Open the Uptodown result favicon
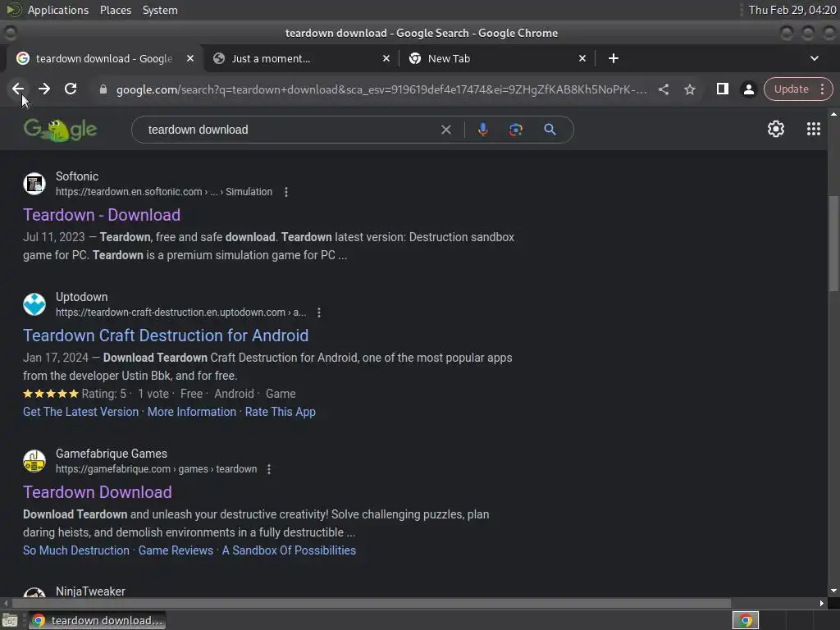The width and height of the screenshot is (840, 630). [34, 304]
